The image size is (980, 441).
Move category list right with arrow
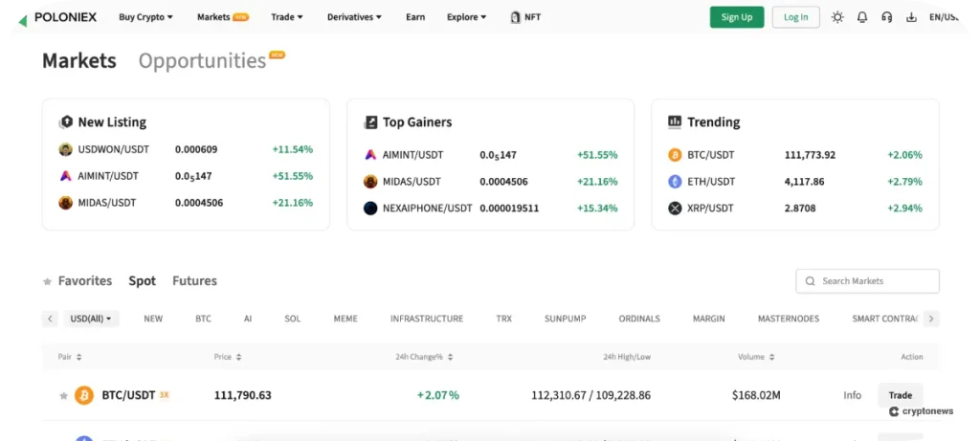[930, 319]
